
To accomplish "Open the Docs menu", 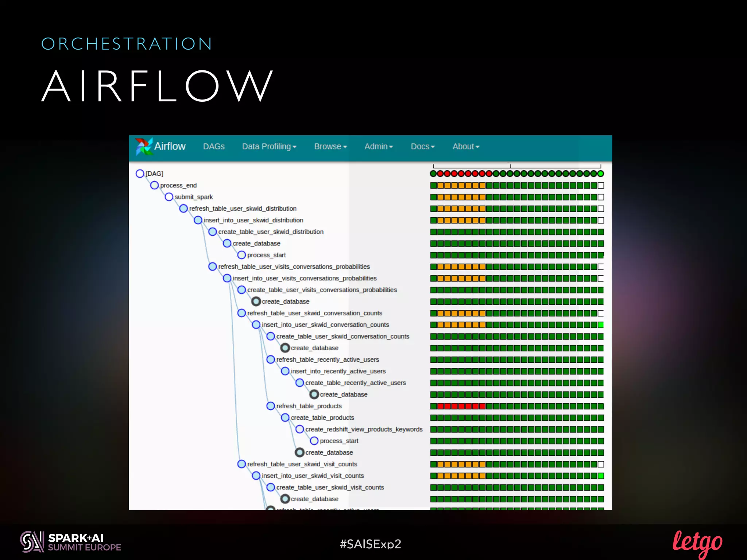I will click(x=423, y=147).
